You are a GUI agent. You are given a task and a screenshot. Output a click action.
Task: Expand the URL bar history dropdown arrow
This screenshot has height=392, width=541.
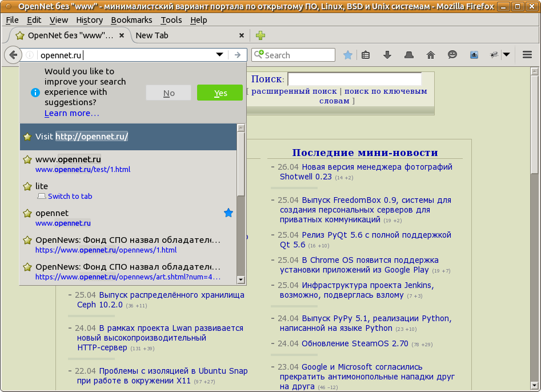click(x=219, y=55)
